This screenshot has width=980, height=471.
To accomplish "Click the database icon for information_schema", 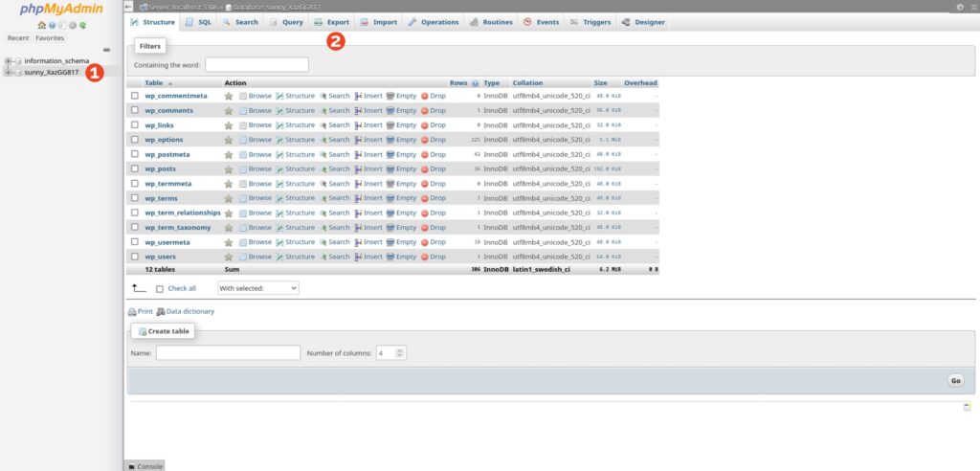I will (18, 61).
